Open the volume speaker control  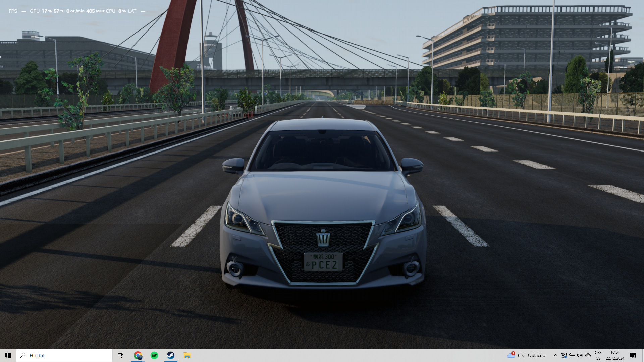click(580, 355)
